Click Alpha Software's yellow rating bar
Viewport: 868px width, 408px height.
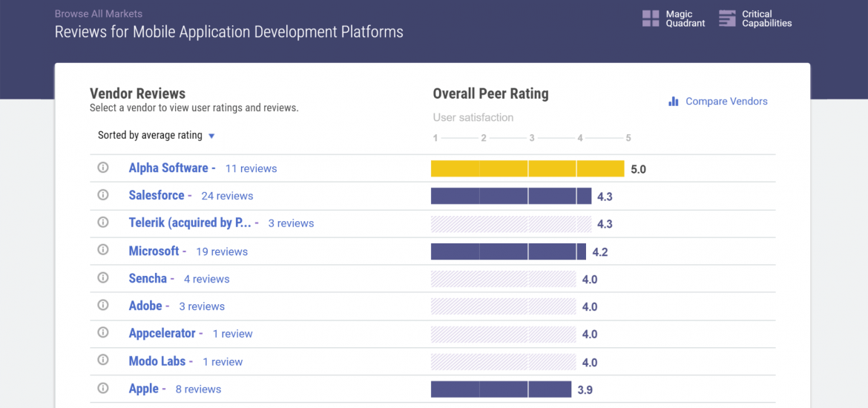(527, 169)
